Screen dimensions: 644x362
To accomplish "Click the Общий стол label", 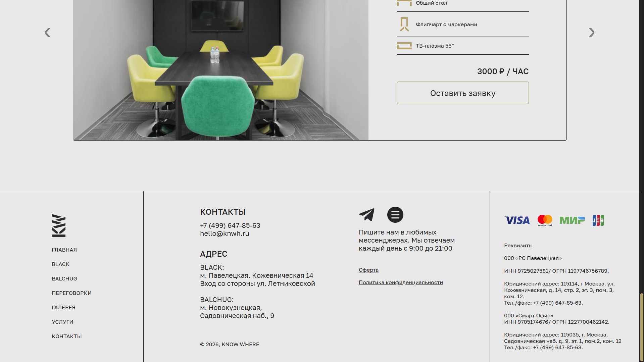I will [431, 3].
